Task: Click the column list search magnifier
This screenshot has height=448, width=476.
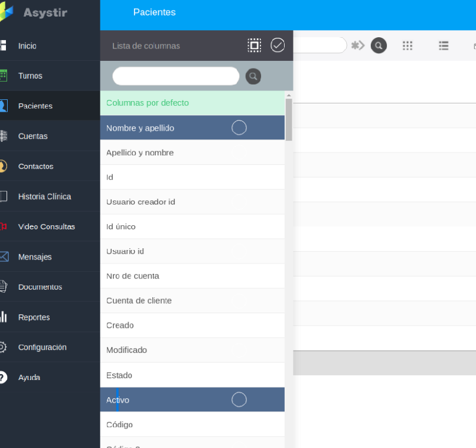Action: (253, 76)
